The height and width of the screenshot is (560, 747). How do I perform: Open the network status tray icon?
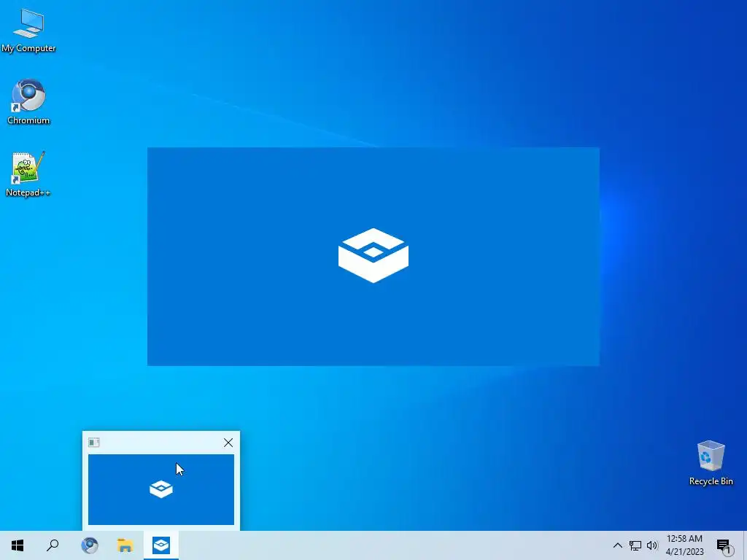(635, 545)
